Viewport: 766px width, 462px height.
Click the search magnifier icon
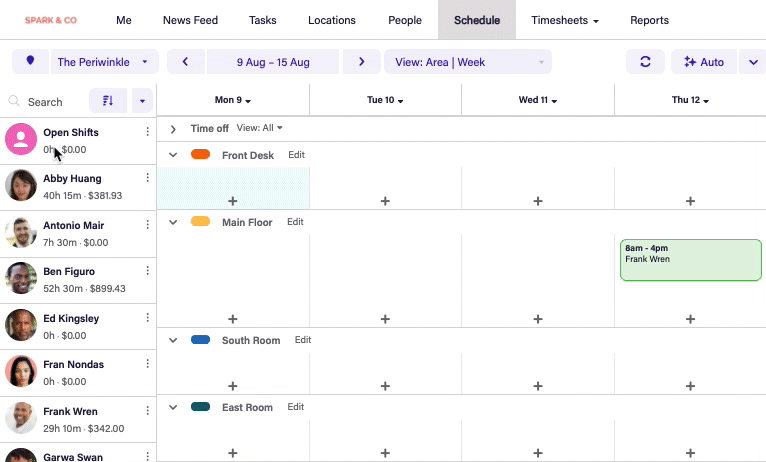14,101
